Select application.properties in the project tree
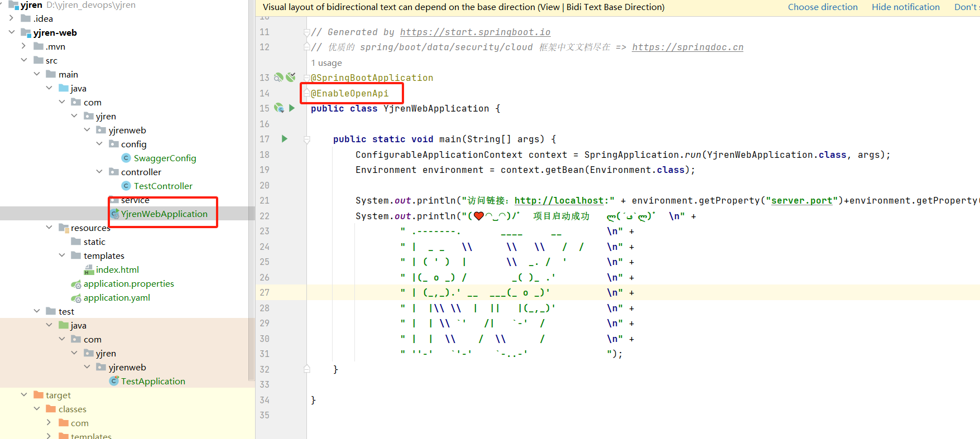This screenshot has height=439, width=980. [129, 284]
